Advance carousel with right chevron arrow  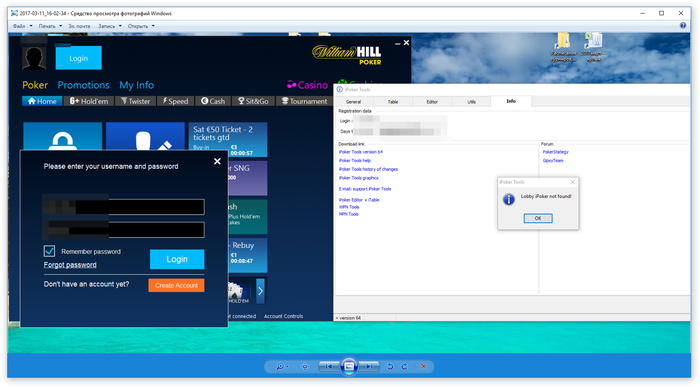260,291
